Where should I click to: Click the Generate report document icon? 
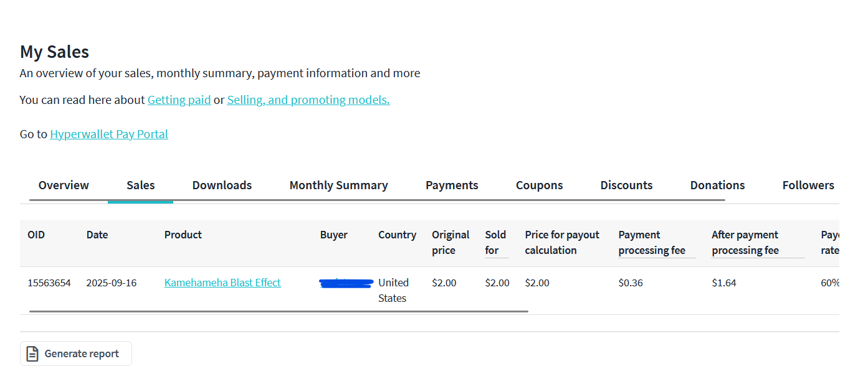32,354
